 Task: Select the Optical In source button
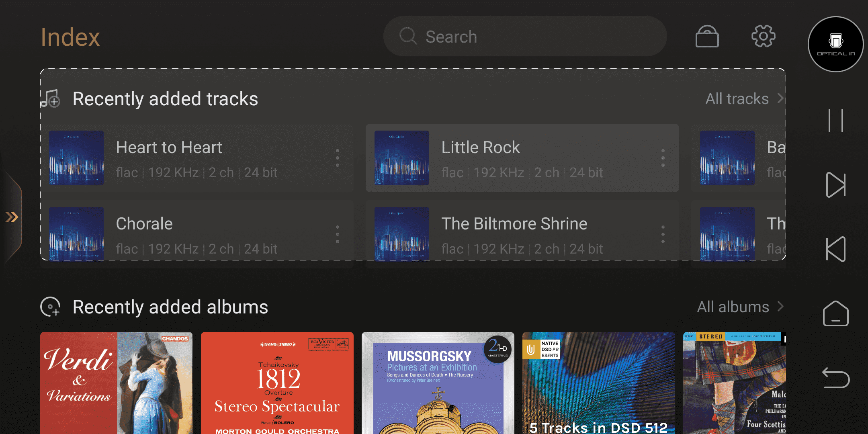pos(836,44)
